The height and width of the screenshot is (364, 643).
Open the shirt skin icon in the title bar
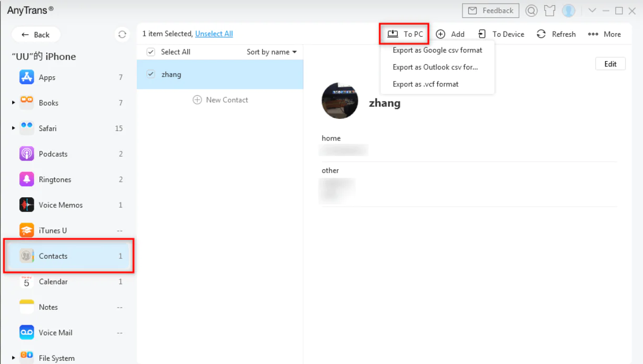coord(549,11)
